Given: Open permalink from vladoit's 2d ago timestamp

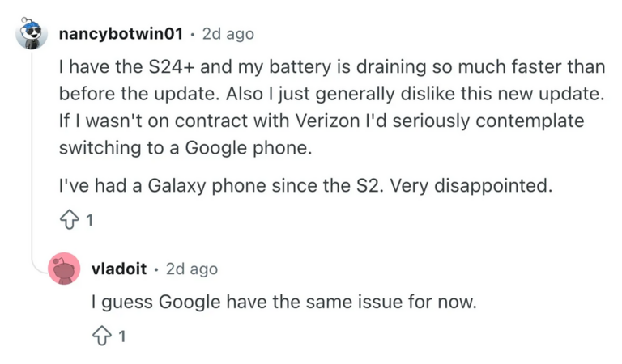Looking at the screenshot, I should pos(192,269).
